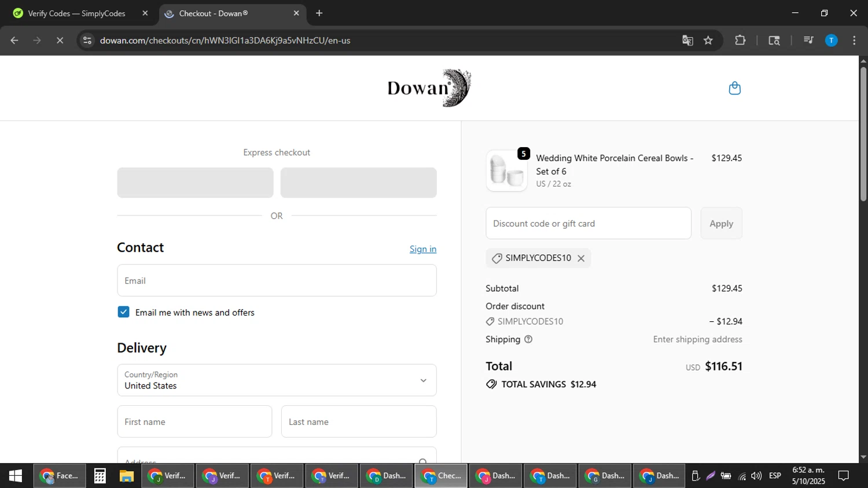
Task: Close the Verify Codes — SimplyCodes tab
Action: click(x=145, y=13)
